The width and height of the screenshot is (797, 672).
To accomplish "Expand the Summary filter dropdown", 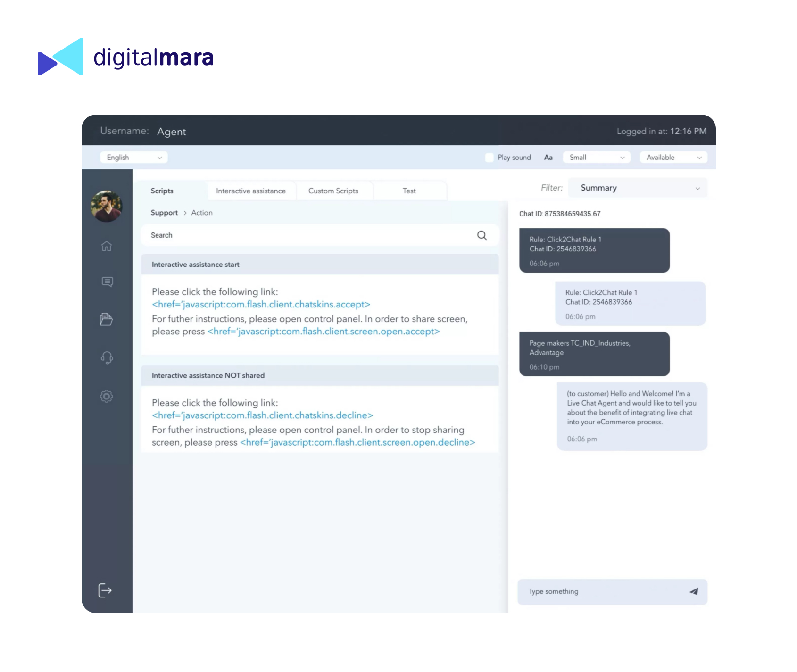I will coord(638,188).
